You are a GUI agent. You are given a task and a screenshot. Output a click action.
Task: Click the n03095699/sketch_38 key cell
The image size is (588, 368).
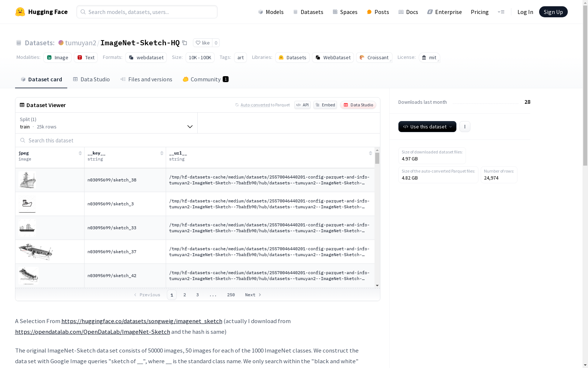point(125,180)
